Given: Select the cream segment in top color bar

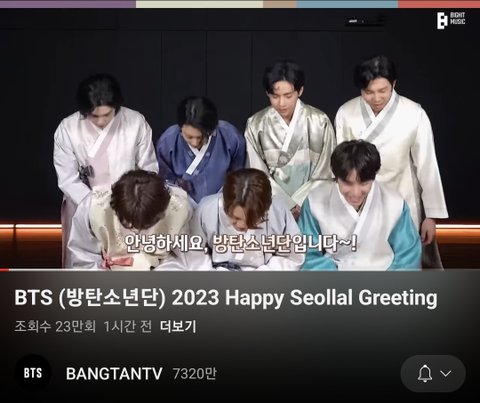Looking at the screenshot, I should click(x=199, y=4).
